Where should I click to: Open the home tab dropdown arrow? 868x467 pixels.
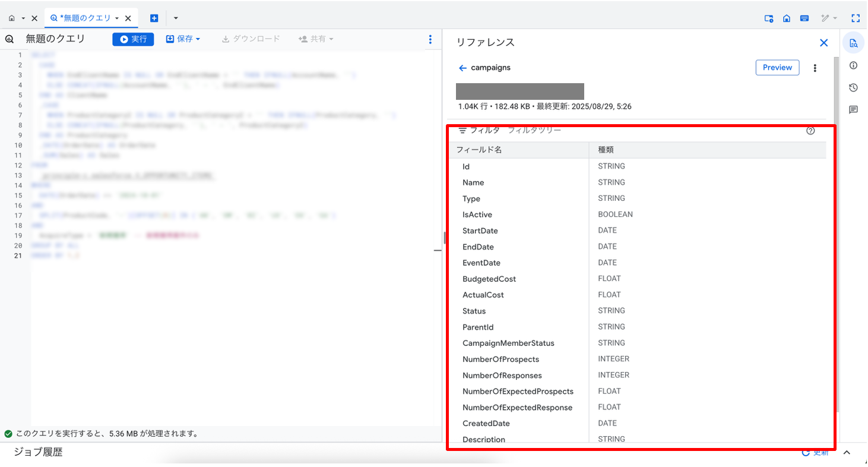(23, 18)
